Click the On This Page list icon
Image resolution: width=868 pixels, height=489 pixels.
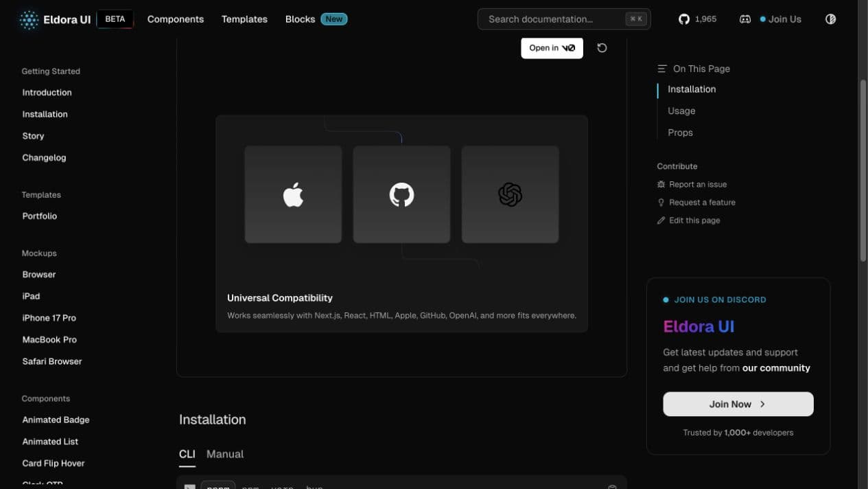pyautogui.click(x=662, y=69)
